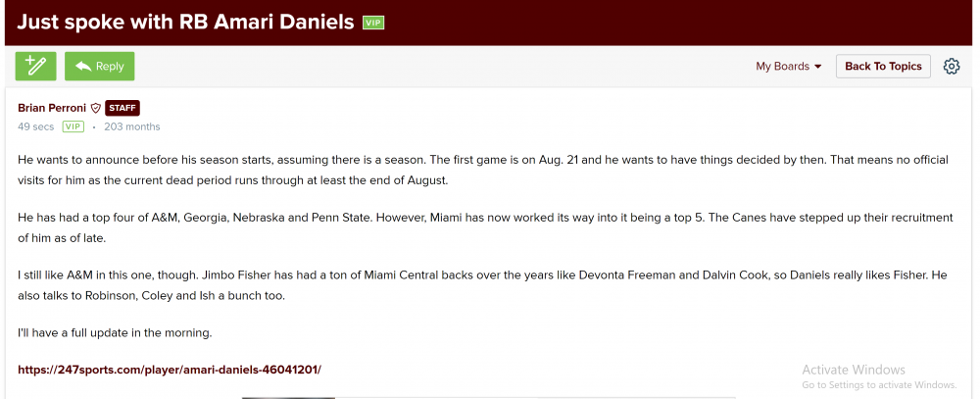Screen dimensions: 980x399
Task: Click the Reply button label
Action: pos(110,67)
